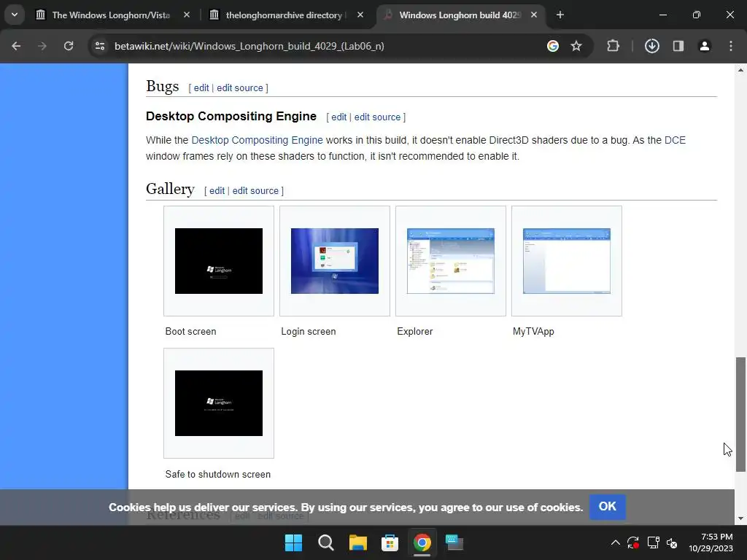
Task: Click edit link beside Bugs heading
Action: [x=201, y=88]
